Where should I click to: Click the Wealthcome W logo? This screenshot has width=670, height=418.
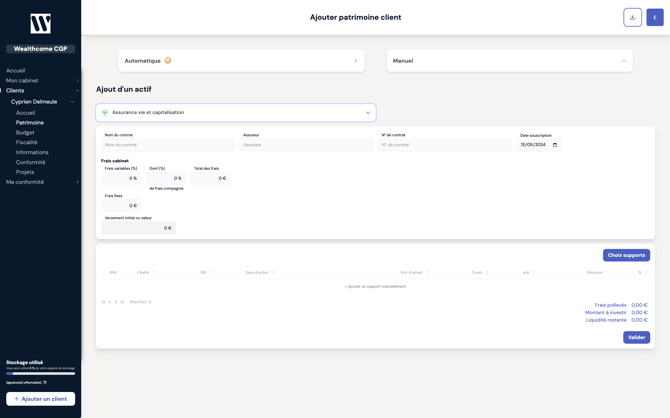pyautogui.click(x=40, y=23)
